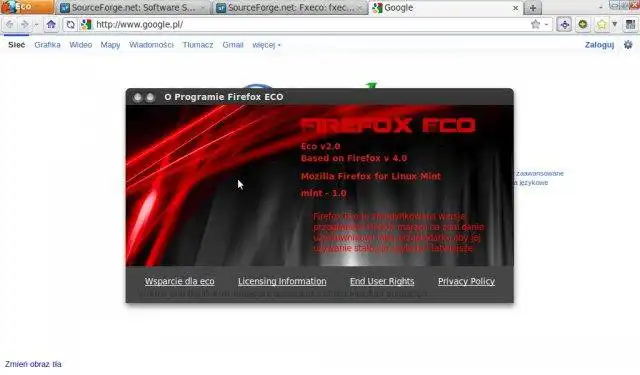Viewport: 640px width, 375px height.
Task: Open the 'Licensing Information' link
Action: pyautogui.click(x=282, y=281)
